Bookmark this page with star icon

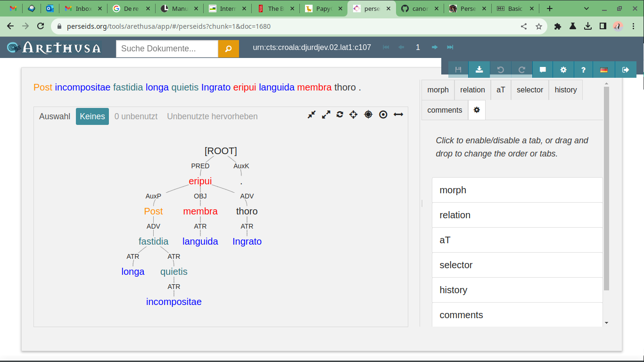point(539,26)
